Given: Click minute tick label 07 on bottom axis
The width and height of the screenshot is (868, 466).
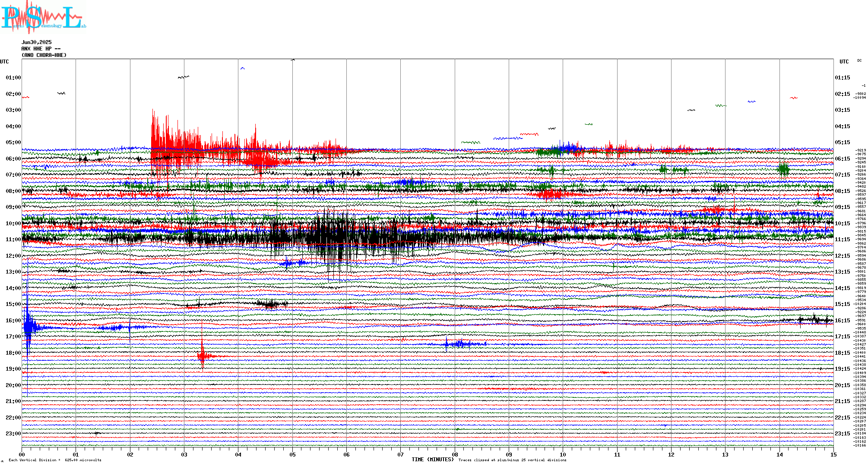Looking at the screenshot, I should pos(400,455).
